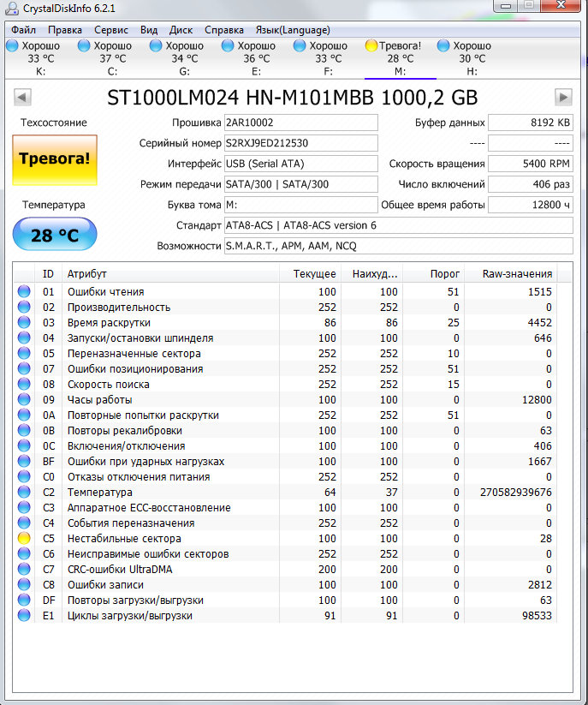
Task: Select disk G: status orb
Action: (x=156, y=45)
